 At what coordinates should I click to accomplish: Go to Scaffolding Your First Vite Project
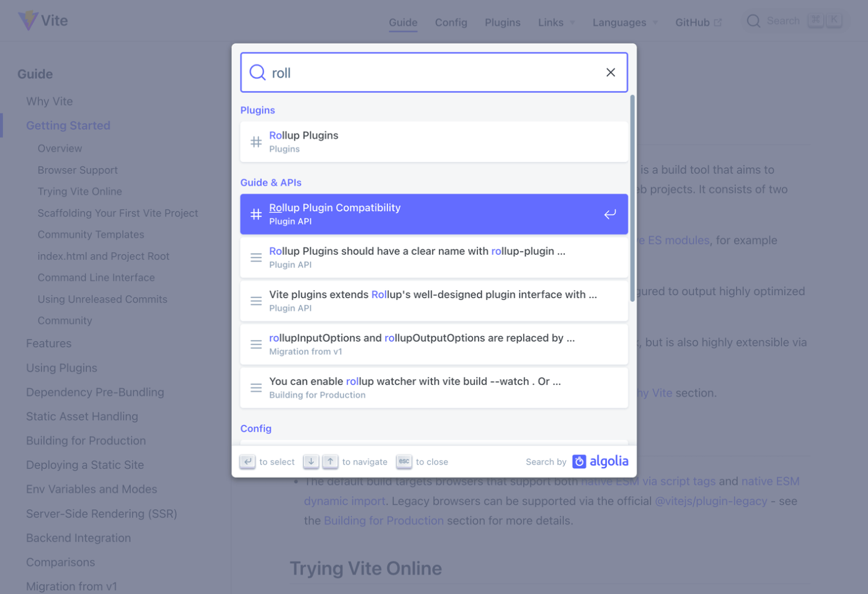[x=118, y=213]
